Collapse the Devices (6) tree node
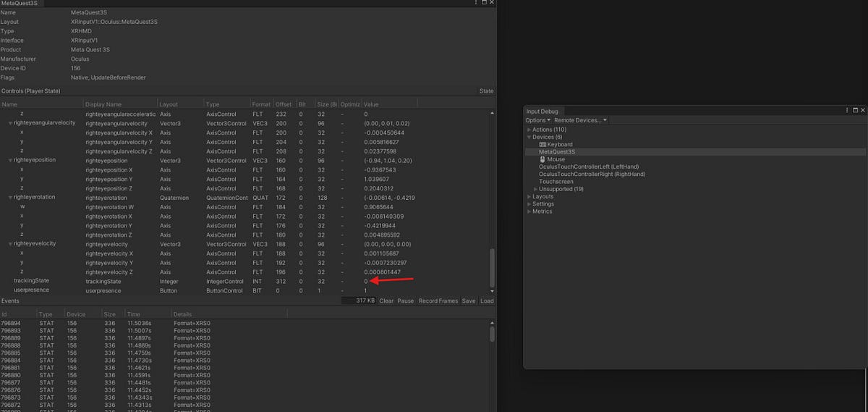This screenshot has height=412, width=868. click(529, 137)
